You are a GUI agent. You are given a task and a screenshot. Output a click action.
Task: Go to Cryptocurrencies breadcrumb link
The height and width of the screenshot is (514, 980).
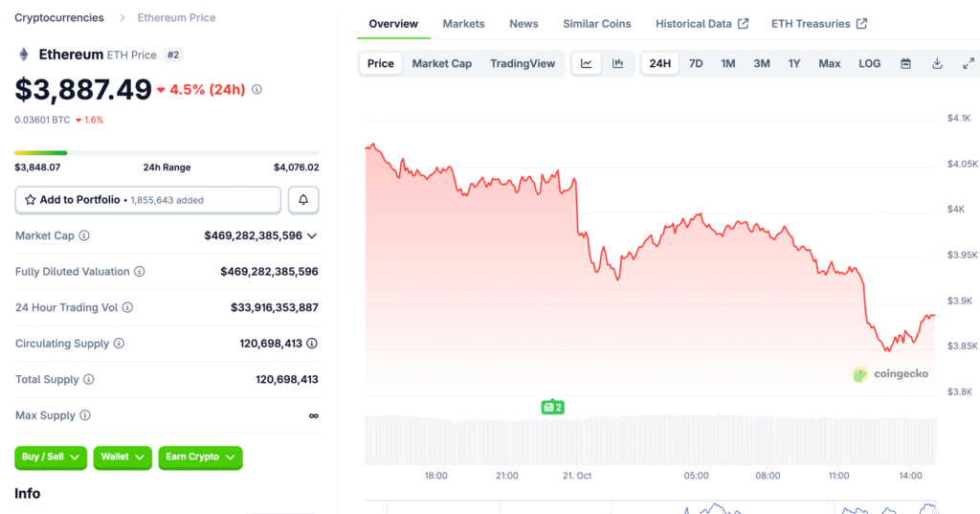coord(58,18)
